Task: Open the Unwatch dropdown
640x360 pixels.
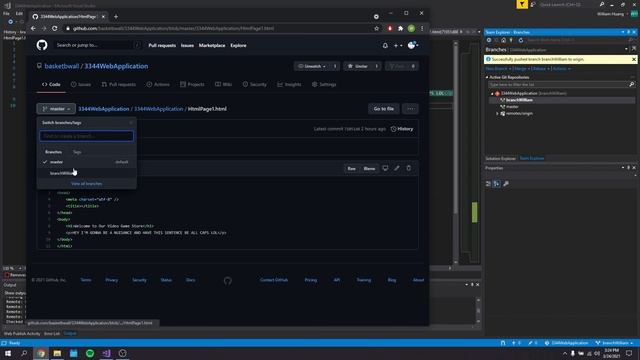Action: (x=312, y=66)
